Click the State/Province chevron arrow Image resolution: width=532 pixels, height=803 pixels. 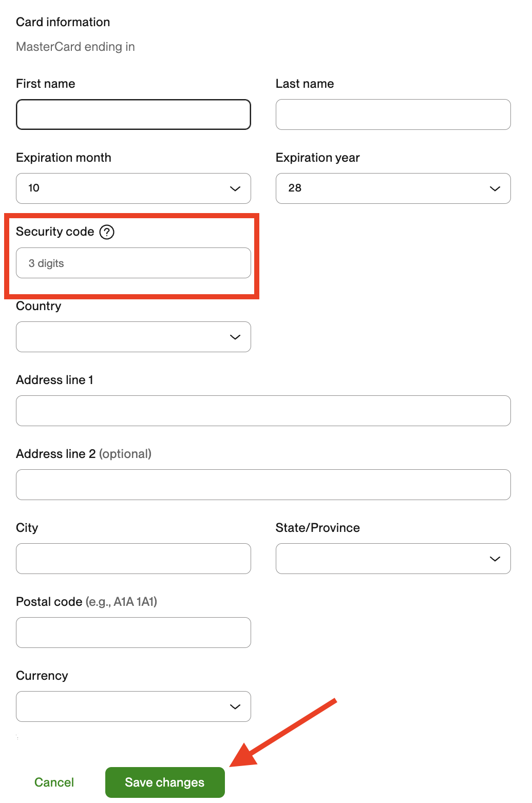[x=495, y=559]
